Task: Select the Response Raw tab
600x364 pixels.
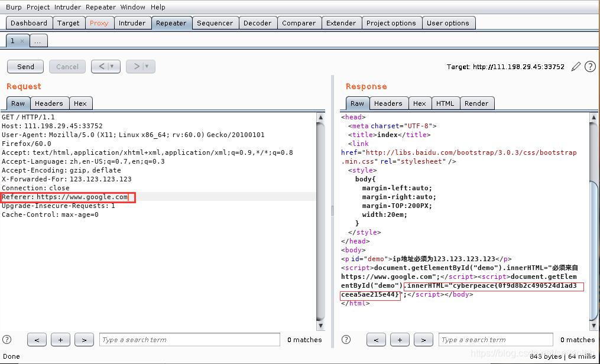Action: pos(357,103)
